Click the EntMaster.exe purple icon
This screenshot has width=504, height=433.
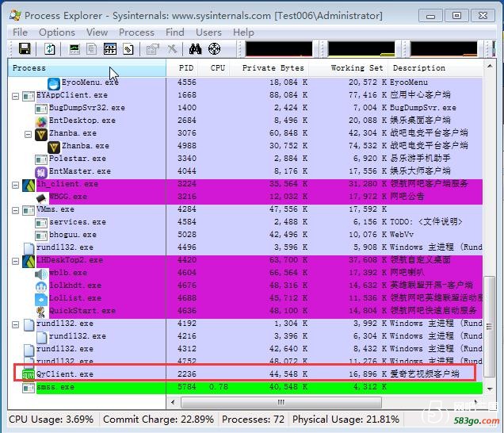click(x=41, y=172)
